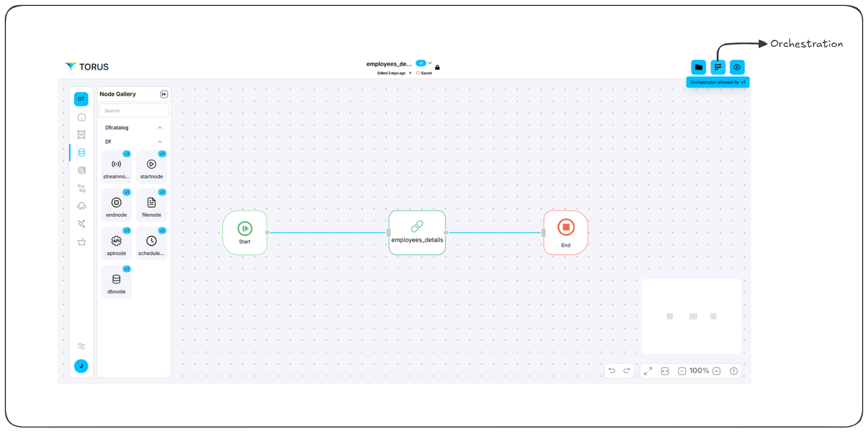Viewport: 868px width, 432px height.
Task: Click the folder icon in top toolbar
Action: click(x=698, y=67)
